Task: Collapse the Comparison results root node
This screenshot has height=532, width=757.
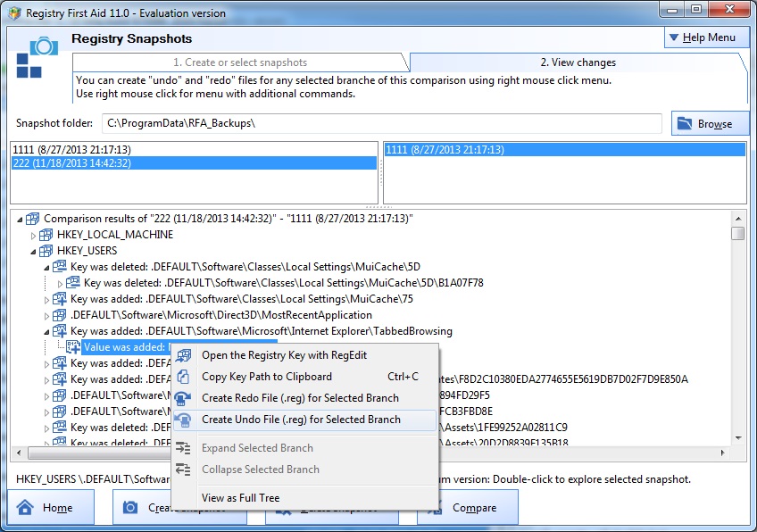Action: pos(20,220)
